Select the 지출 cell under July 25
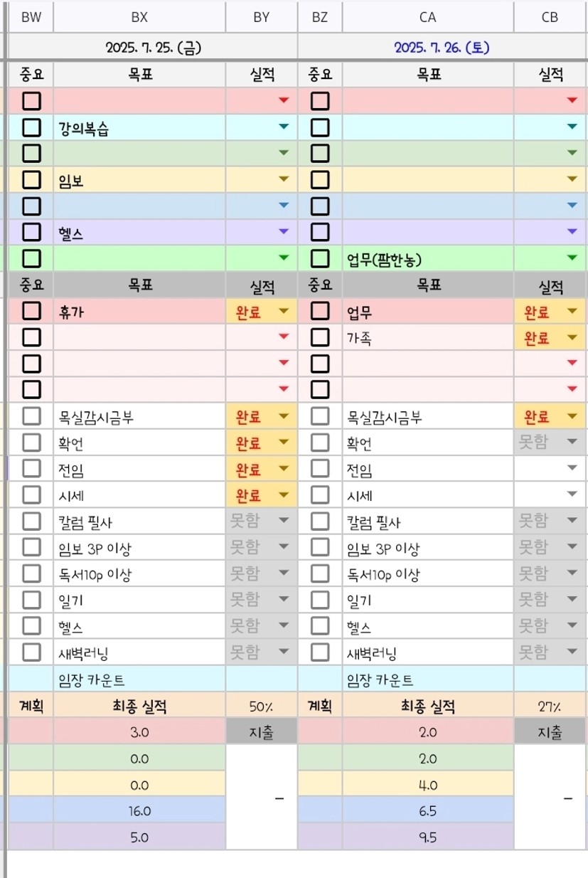This screenshot has height=878, width=588. (261, 732)
